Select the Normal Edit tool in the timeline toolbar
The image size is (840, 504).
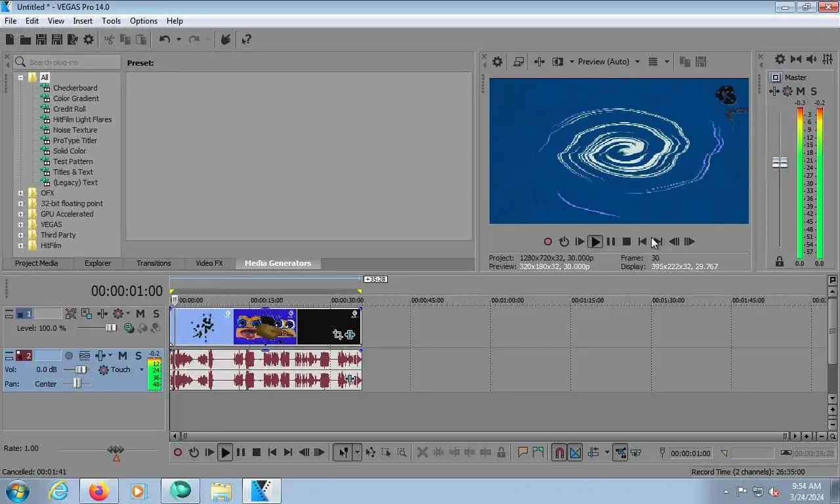pyautogui.click(x=343, y=452)
